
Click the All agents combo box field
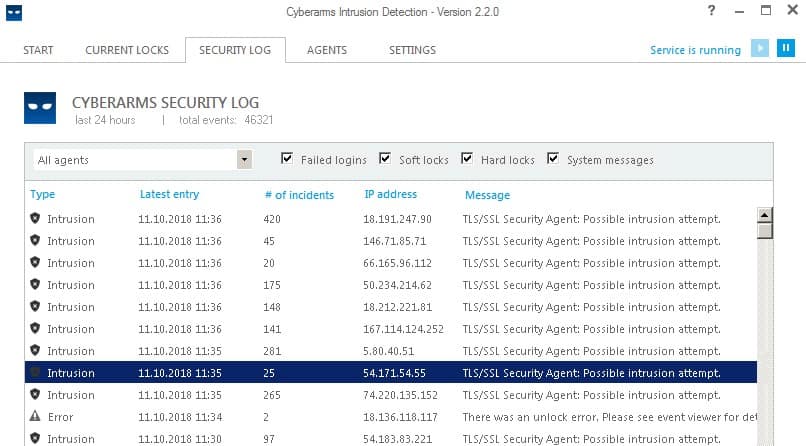coord(143,160)
